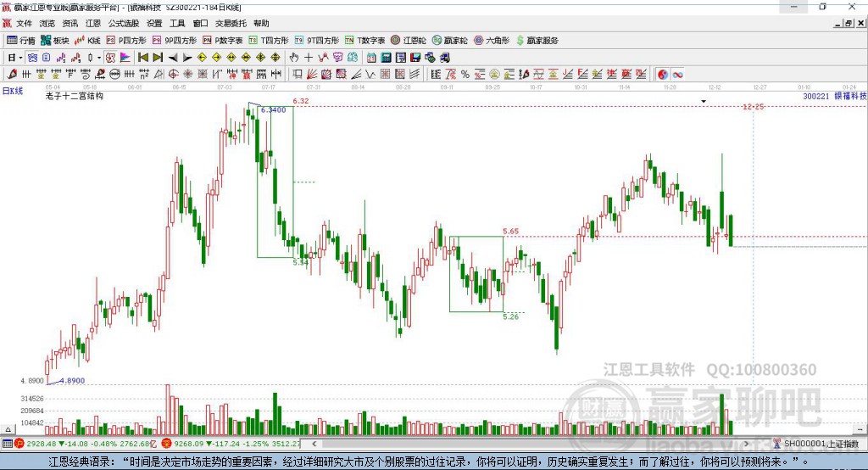Open the calendar icon showing 21

tap(371, 58)
